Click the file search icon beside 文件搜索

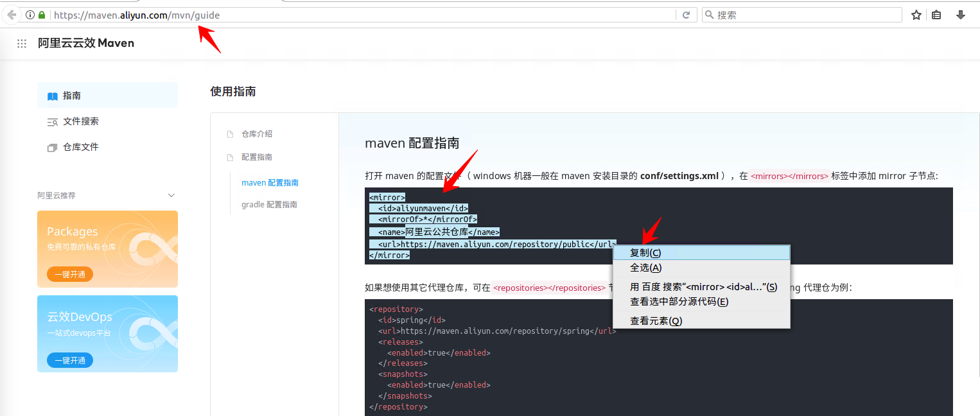coord(53,122)
